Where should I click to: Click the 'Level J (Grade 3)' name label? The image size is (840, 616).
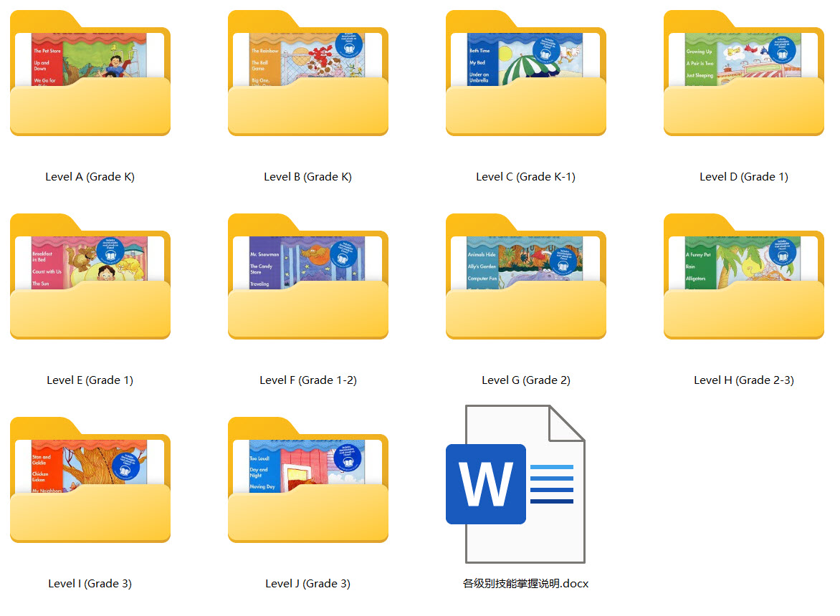click(x=308, y=584)
